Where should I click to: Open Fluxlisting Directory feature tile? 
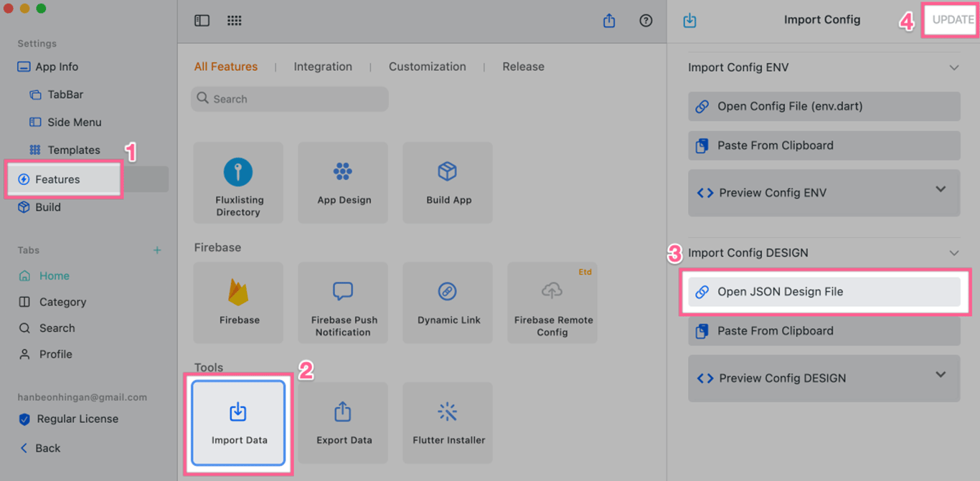(x=238, y=183)
